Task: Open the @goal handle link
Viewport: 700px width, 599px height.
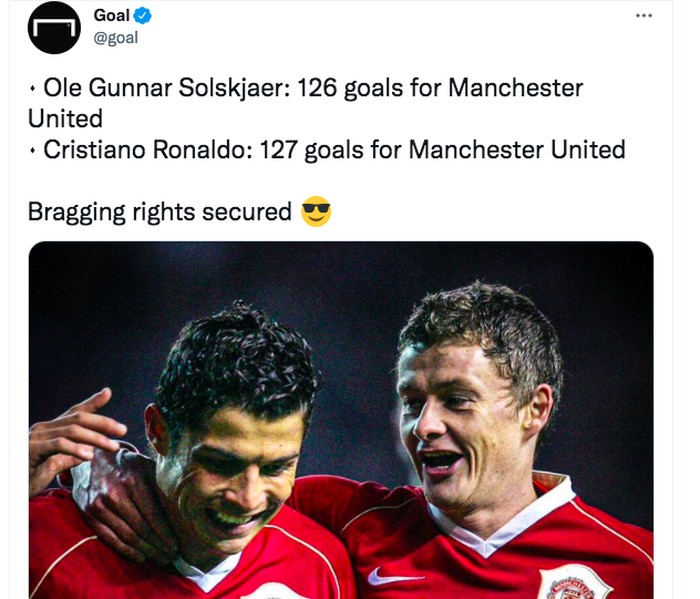Action: pos(116,38)
